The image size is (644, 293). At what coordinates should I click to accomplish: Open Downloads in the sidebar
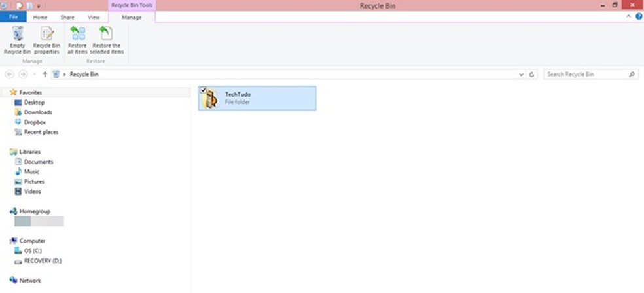pyautogui.click(x=38, y=112)
